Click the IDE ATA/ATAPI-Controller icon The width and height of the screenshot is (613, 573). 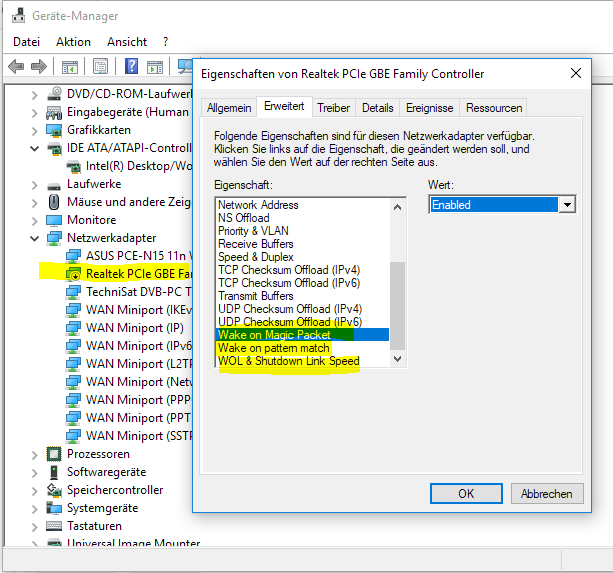(x=54, y=148)
